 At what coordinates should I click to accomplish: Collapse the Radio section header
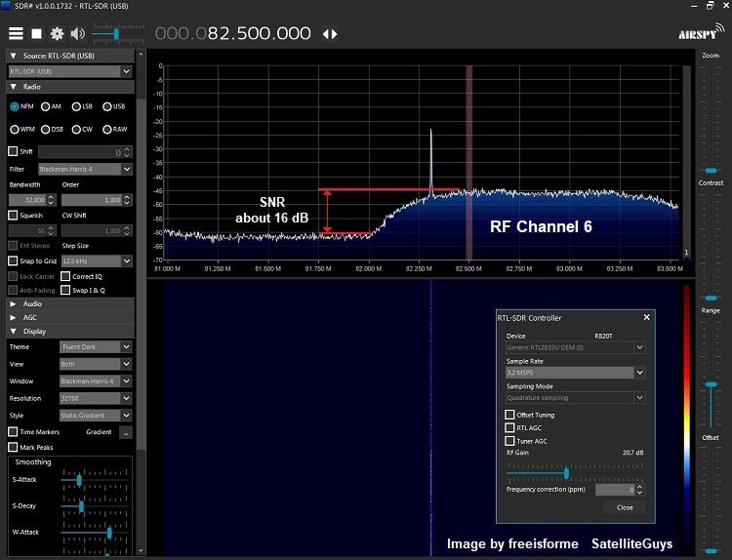tap(31, 87)
